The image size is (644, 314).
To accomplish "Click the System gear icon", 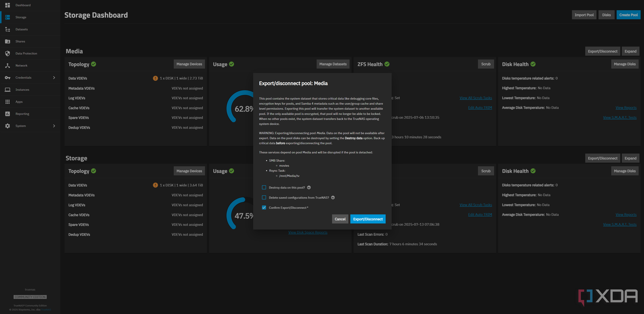I will click(8, 126).
